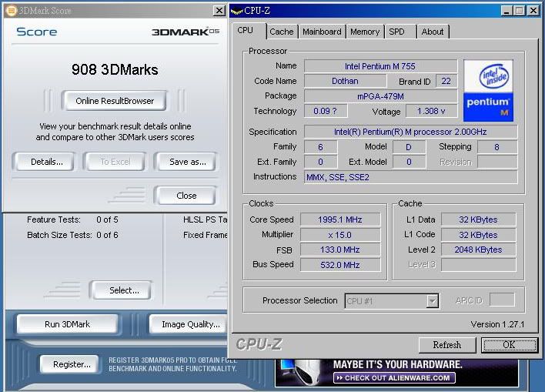The image size is (545, 392).
Task: Click the Specification field text
Action: click(x=410, y=132)
